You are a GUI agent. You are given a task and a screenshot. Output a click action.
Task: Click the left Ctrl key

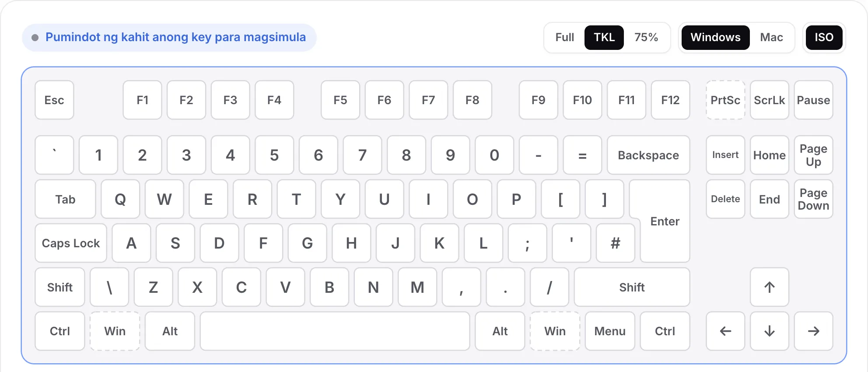click(x=60, y=331)
